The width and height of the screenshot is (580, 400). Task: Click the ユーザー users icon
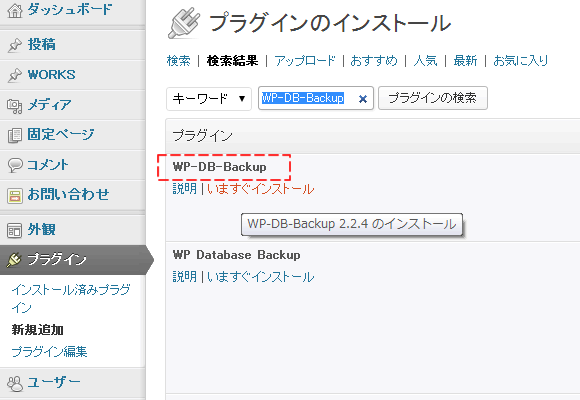[15, 383]
